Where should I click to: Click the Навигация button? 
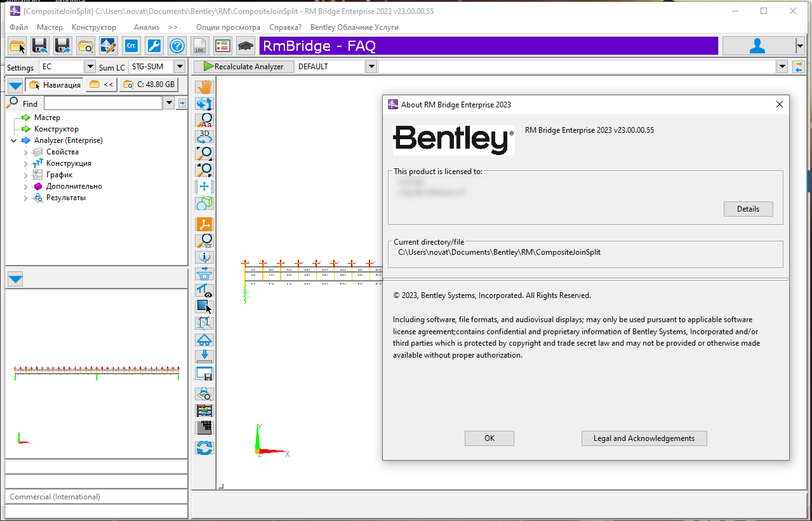pos(55,85)
